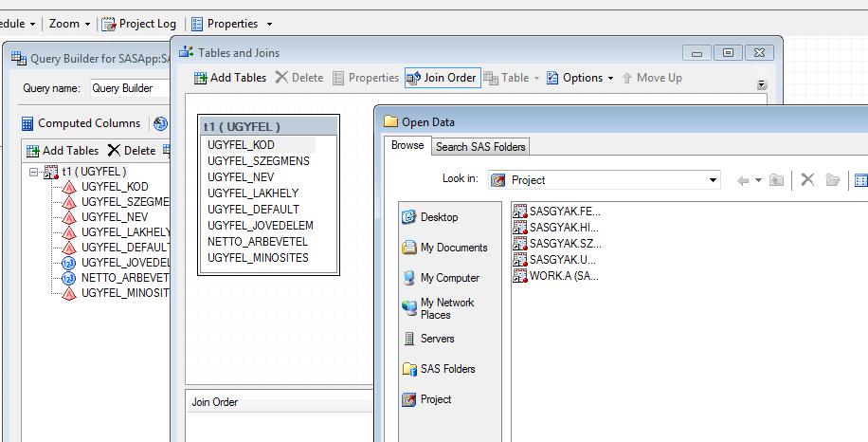The height and width of the screenshot is (442, 868).
Task: Click the Back arrow in Open Data
Action: (x=743, y=180)
